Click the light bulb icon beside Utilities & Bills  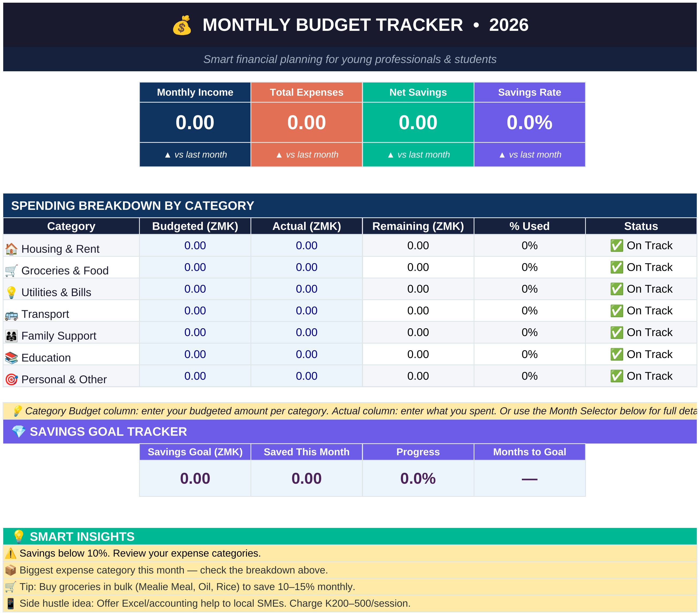pyautogui.click(x=11, y=292)
